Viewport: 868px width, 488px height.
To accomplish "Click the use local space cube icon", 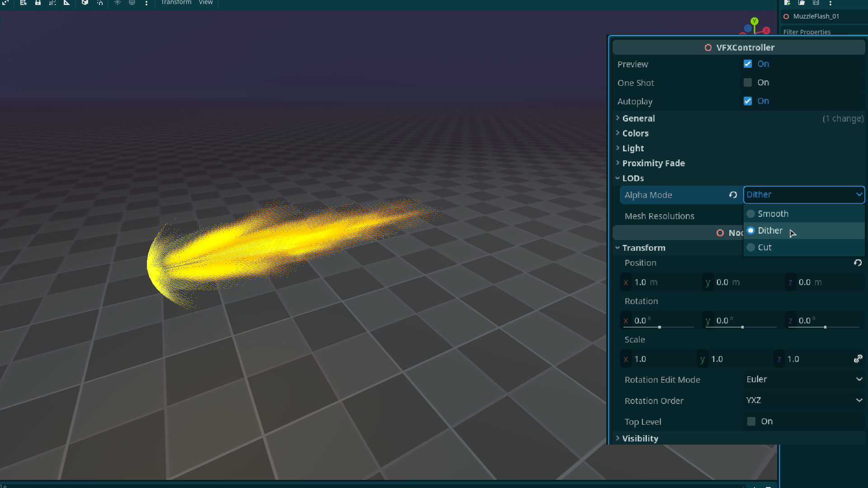I will [85, 3].
